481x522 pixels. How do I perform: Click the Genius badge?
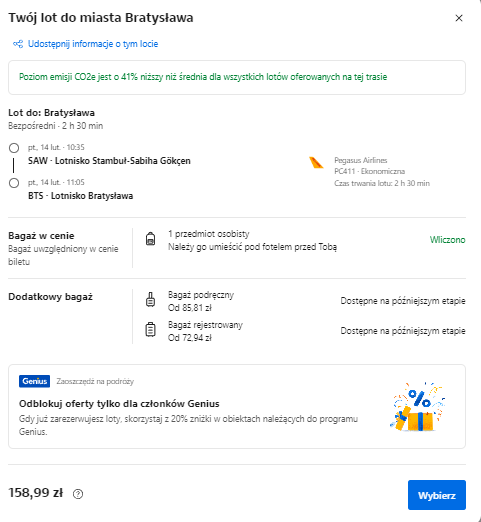coord(35,381)
